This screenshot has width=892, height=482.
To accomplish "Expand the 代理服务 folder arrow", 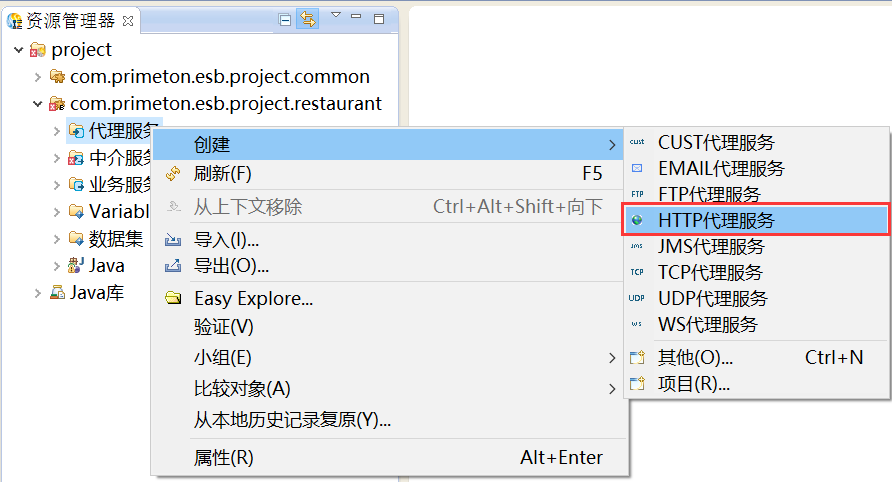I will [x=56, y=131].
